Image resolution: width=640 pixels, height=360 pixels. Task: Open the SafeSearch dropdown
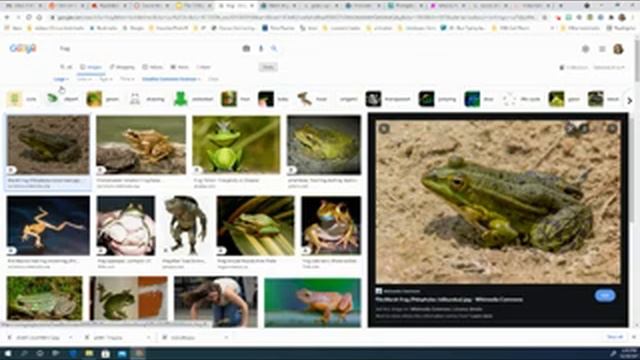point(609,67)
